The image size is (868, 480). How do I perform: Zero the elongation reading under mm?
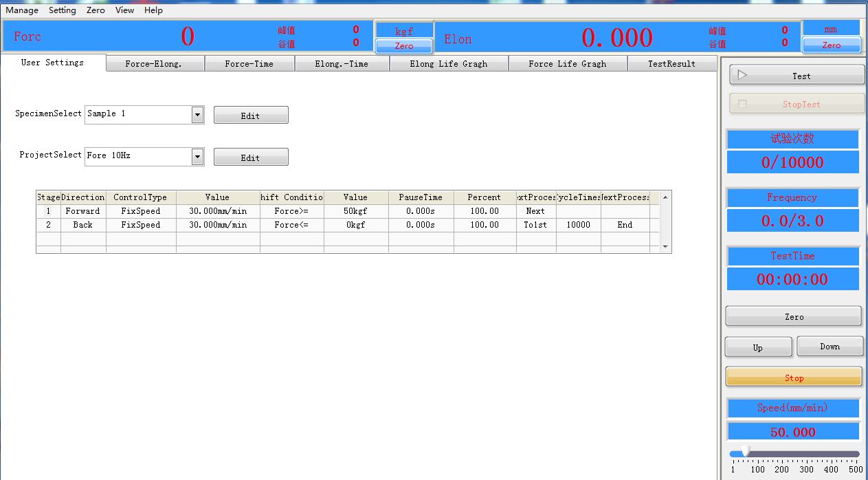(831, 45)
